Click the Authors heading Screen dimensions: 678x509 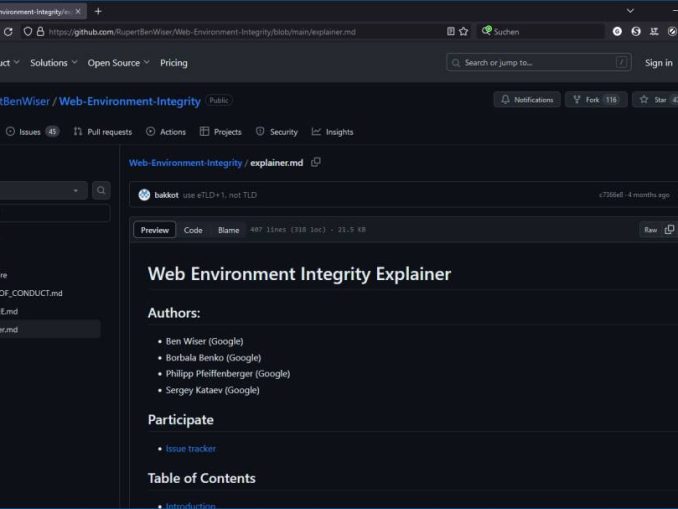click(x=174, y=313)
